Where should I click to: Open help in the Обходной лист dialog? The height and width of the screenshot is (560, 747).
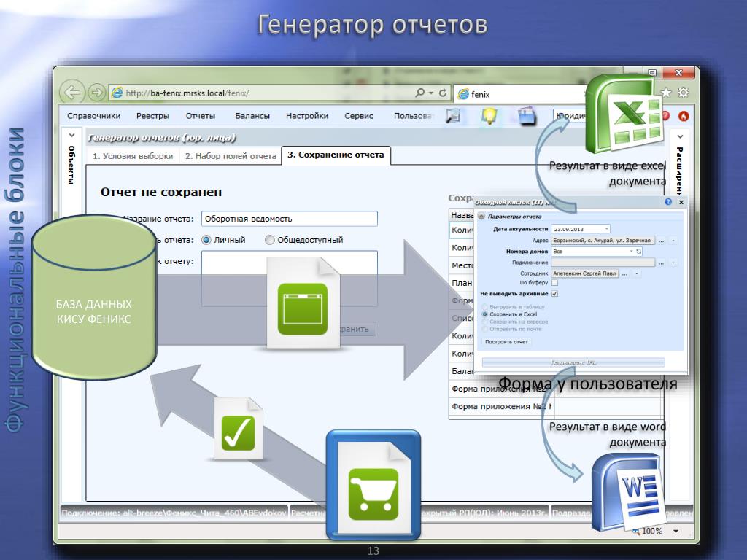[668, 202]
